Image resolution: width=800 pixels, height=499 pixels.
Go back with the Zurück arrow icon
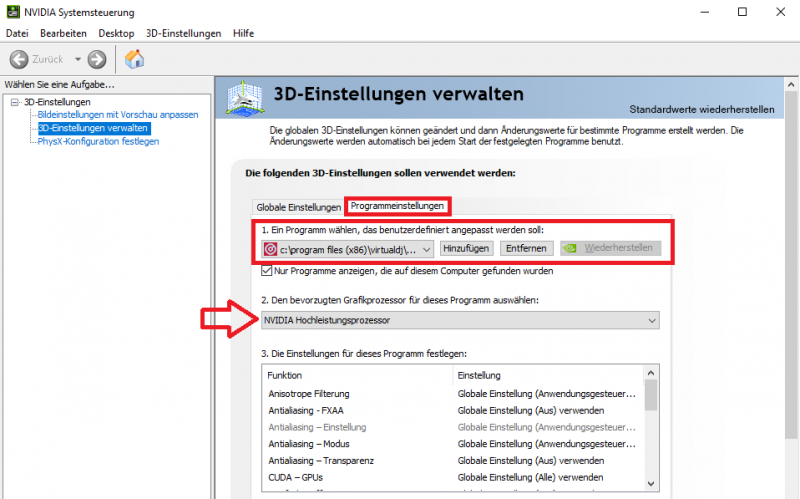pos(19,59)
